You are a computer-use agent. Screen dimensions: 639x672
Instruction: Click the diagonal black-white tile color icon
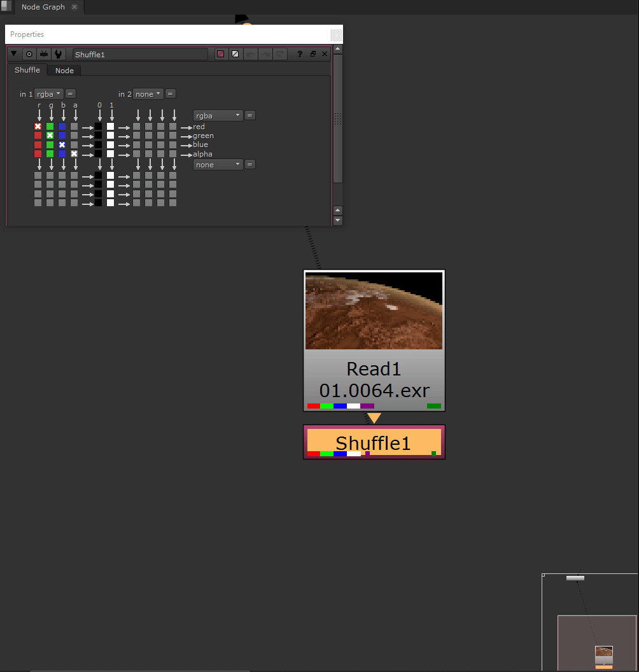pos(235,54)
